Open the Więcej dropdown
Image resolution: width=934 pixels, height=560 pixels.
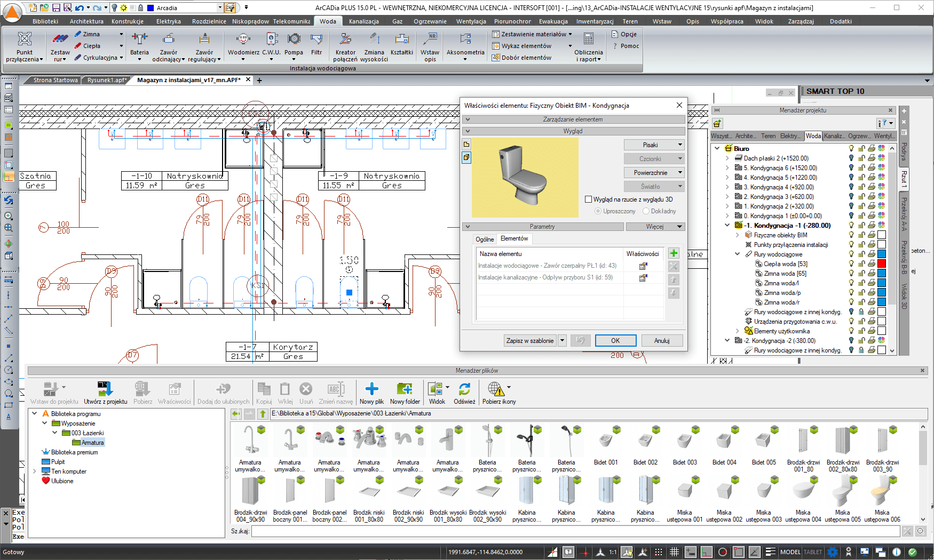pyautogui.click(x=655, y=227)
